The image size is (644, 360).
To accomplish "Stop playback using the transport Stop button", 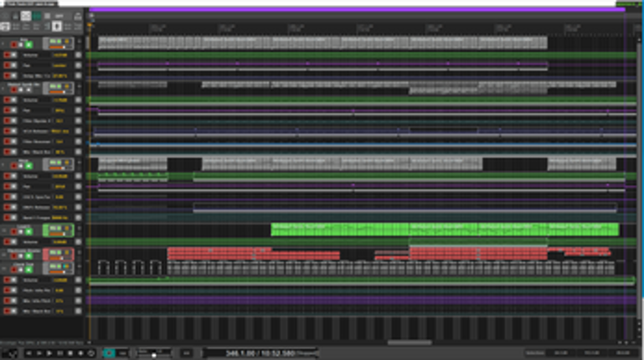I will [x=70, y=353].
